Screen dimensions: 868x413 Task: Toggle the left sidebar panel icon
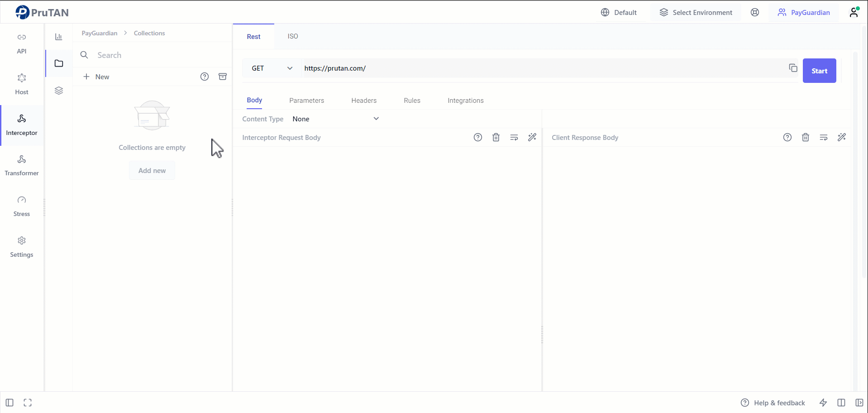[10, 403]
